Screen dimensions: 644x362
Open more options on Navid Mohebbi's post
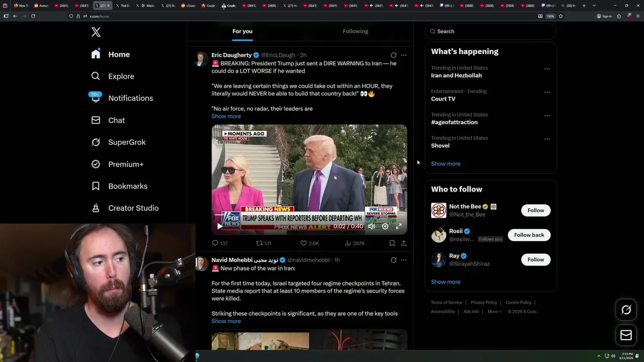coord(404,260)
